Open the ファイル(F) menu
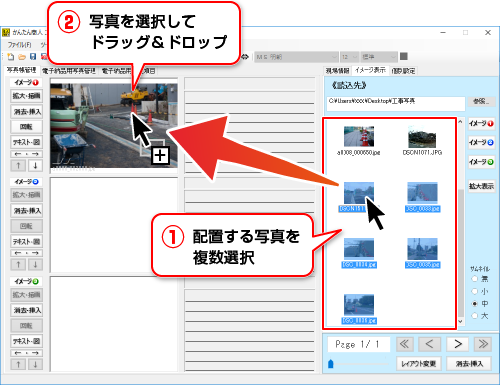Image resolution: width=500 pixels, height=385 pixels. click(20, 44)
